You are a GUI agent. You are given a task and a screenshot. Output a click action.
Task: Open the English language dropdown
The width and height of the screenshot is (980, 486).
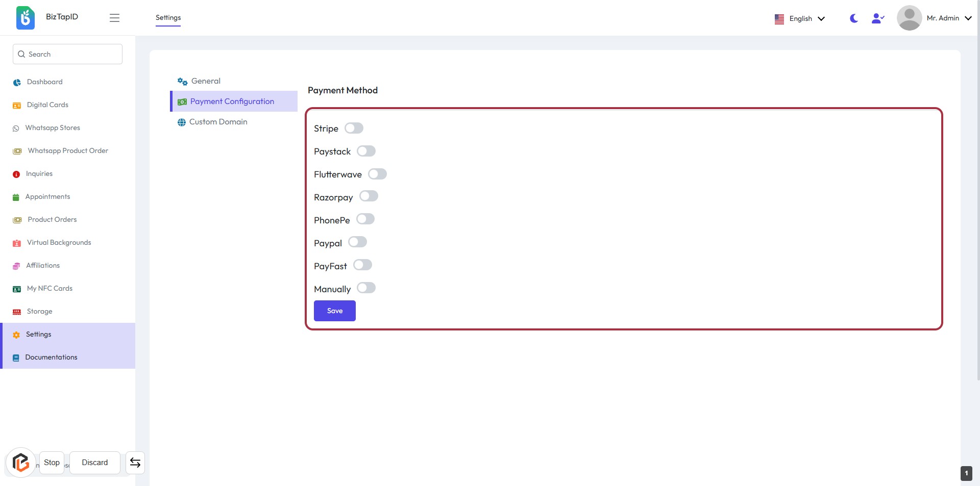click(x=800, y=18)
